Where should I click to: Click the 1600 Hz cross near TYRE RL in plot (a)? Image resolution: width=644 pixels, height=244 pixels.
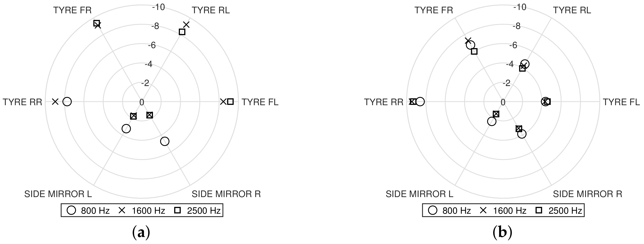coord(186,24)
